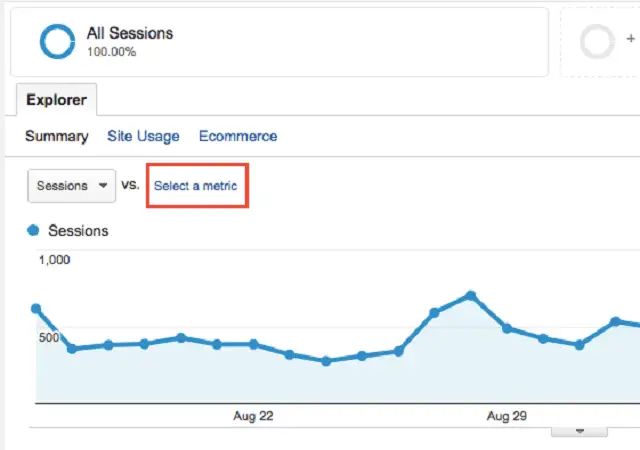Click the 1,000 y-axis label
640x450 pixels.
click(x=54, y=260)
